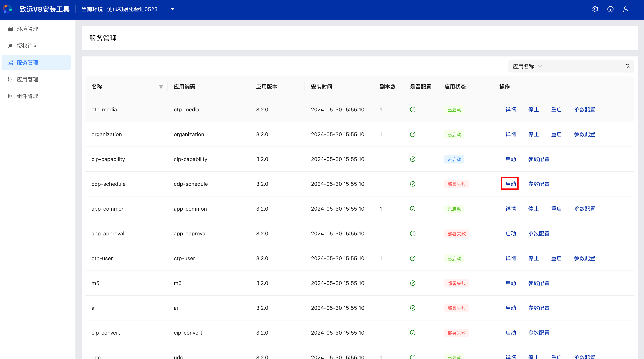Image resolution: width=644 pixels, height=359 pixels.
Task: Click 重启 for organization
Action: pyautogui.click(x=556, y=134)
